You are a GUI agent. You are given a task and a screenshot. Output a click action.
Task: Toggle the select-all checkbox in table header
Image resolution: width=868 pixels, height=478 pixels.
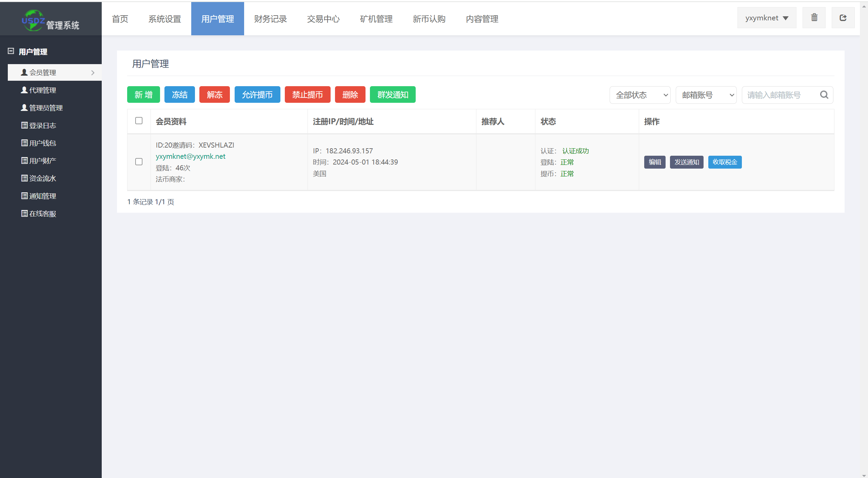pos(139,121)
